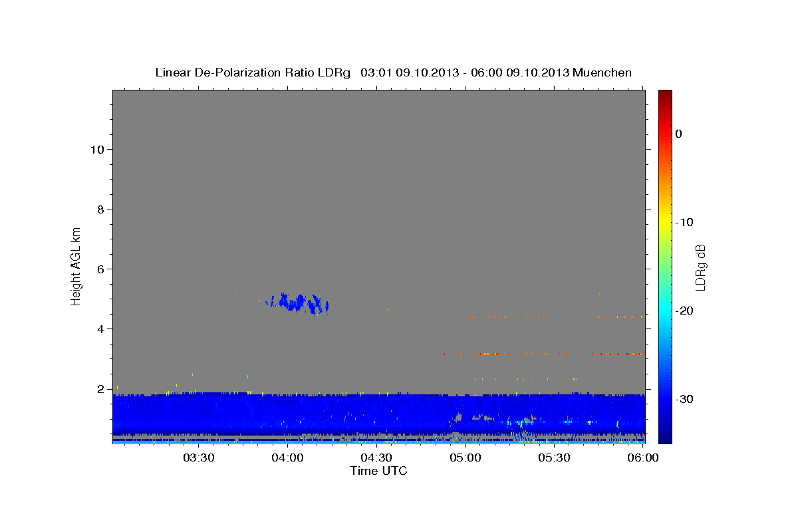The image size is (798, 532).
Task: Click the height tick label 2
Action: pyautogui.click(x=100, y=389)
